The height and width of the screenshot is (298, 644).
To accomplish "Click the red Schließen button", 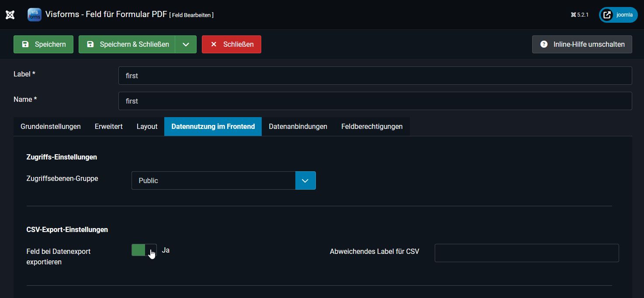I will (232, 45).
